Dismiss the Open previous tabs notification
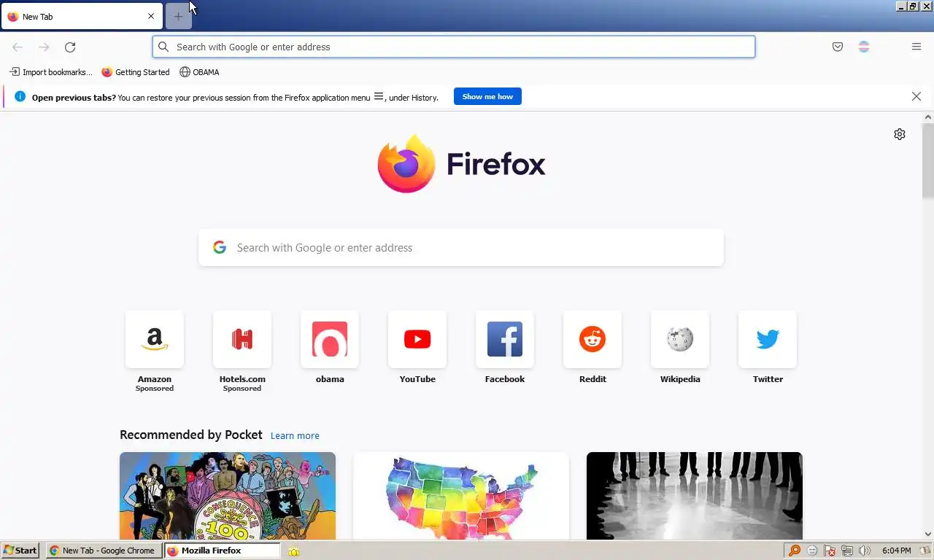The image size is (934, 560). (916, 96)
